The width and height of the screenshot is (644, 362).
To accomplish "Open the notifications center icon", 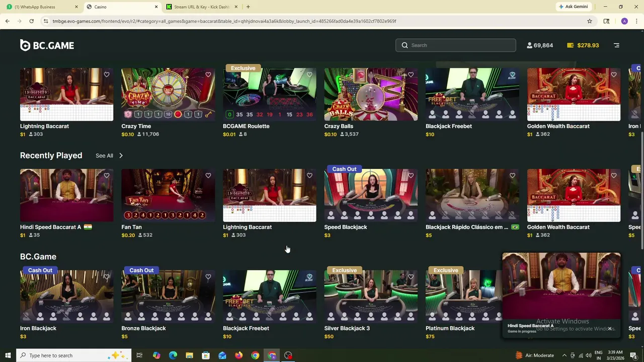I will [633, 355].
